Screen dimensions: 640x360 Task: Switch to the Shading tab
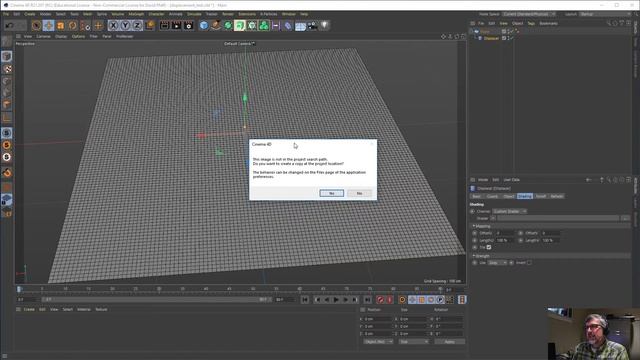pyautogui.click(x=524, y=196)
